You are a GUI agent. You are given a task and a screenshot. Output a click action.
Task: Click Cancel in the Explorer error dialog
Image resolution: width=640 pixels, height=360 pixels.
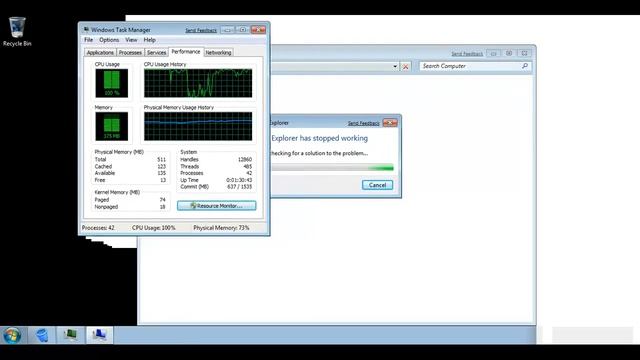point(377,185)
